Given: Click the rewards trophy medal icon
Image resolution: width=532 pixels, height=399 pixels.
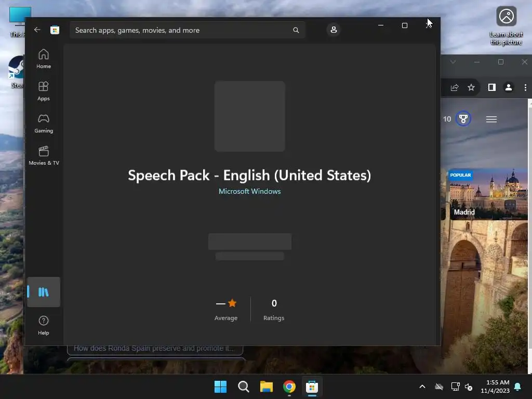Looking at the screenshot, I should (x=463, y=119).
